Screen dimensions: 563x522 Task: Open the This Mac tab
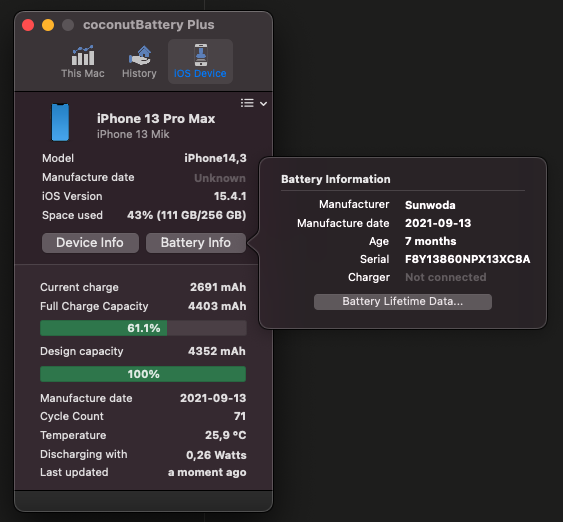click(83, 61)
